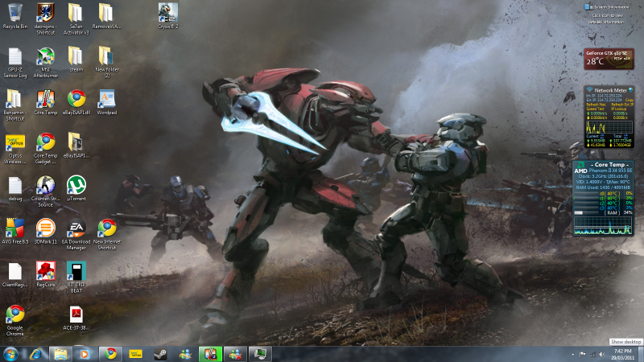This screenshot has height=362, width=644.
Task: Select the RemoveWA folder icon
Action: (x=106, y=16)
